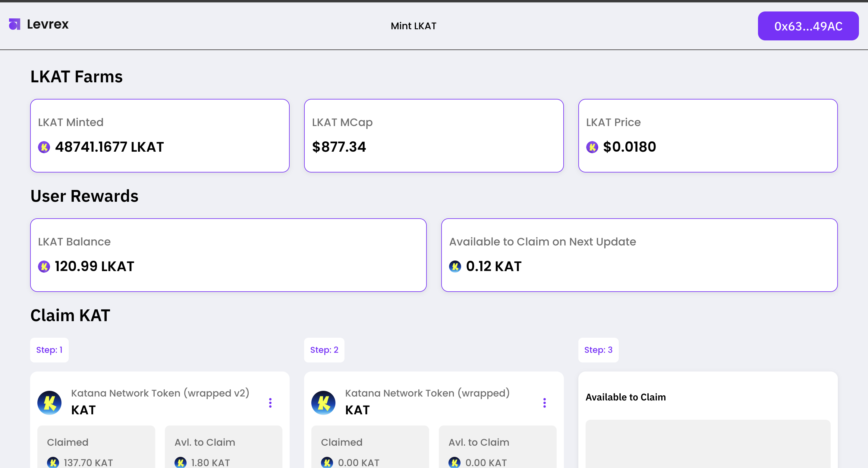The height and width of the screenshot is (468, 868).
Task: Click the 0x63...49AC wallet button
Action: point(808,26)
